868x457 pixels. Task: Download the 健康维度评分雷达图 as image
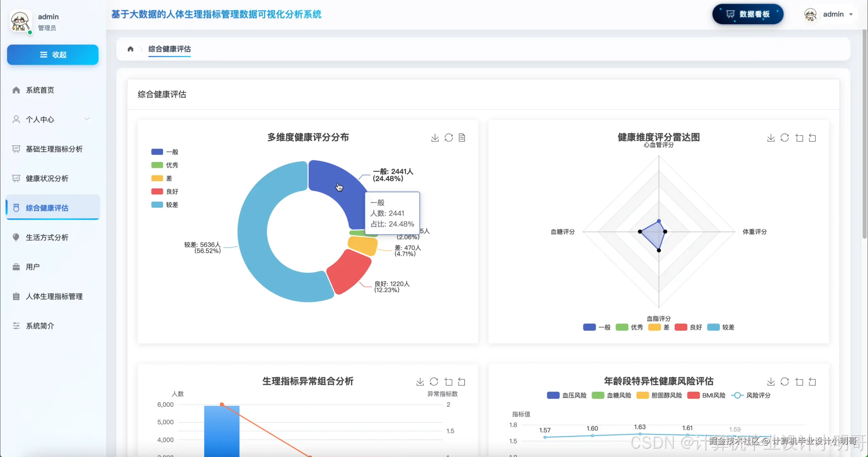point(771,138)
